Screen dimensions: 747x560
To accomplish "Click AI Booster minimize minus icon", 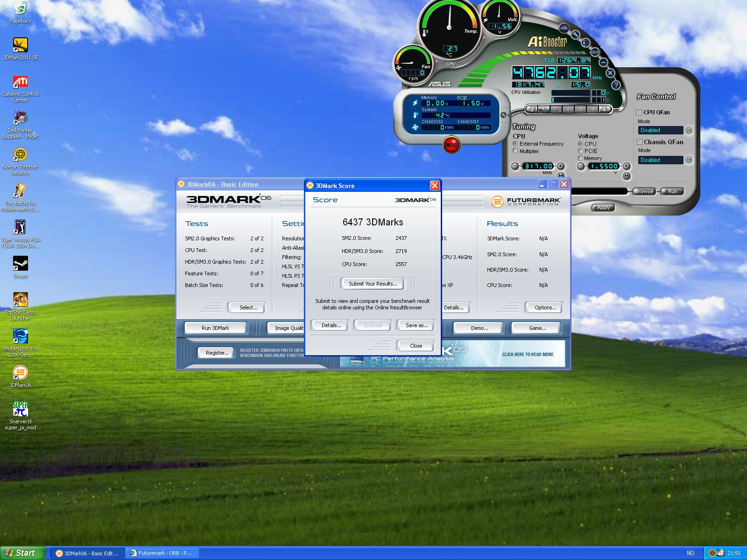I will click(604, 62).
